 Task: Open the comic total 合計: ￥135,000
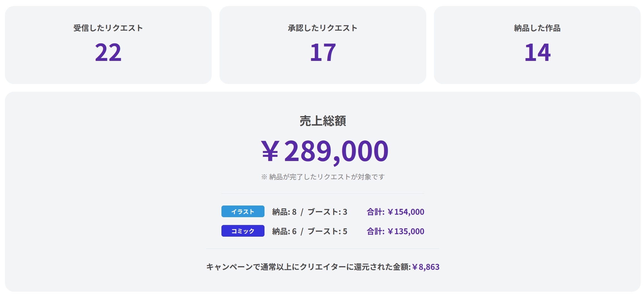click(x=395, y=231)
